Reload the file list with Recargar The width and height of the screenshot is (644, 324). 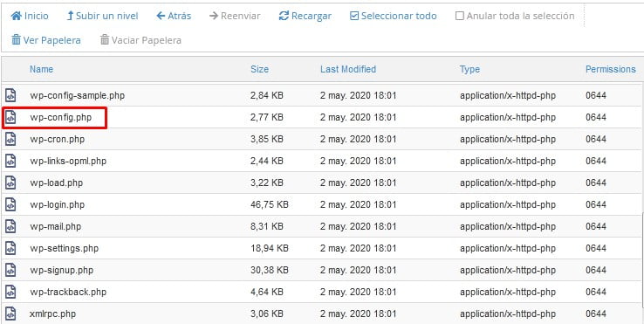tap(305, 16)
